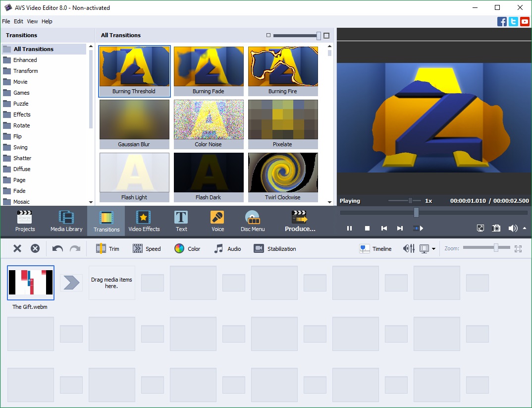Select the Color Noise transition
Screen dimensions: 532x408
tap(209, 124)
